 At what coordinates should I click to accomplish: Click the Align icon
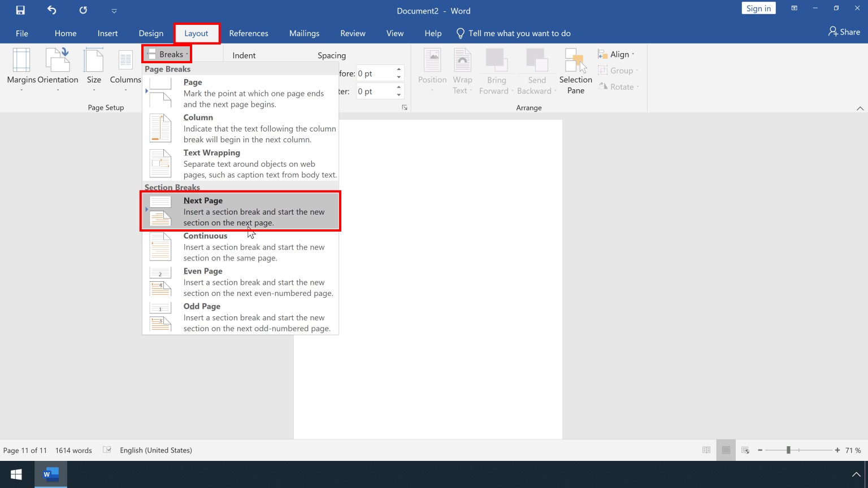(x=604, y=54)
